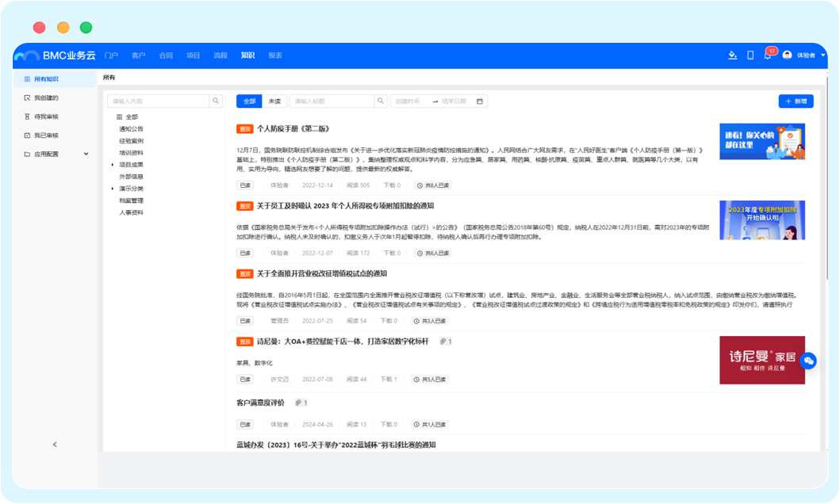Open the notification bell with 17 badge
This screenshot has width=840, height=504.
coord(767,55)
